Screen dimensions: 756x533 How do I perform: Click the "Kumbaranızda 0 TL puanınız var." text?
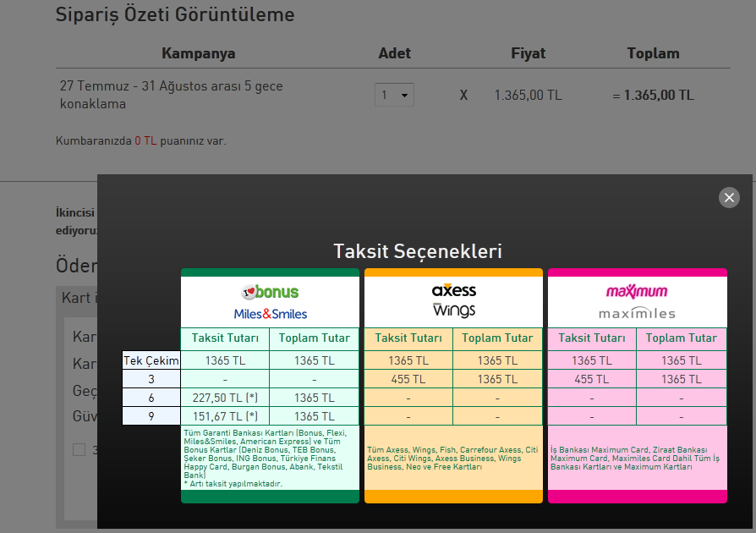click(140, 140)
